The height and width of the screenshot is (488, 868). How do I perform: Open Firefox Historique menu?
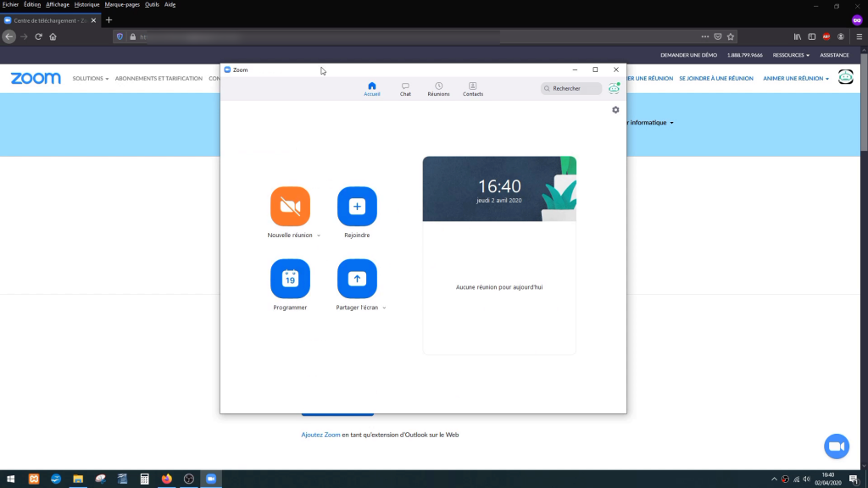87,4
